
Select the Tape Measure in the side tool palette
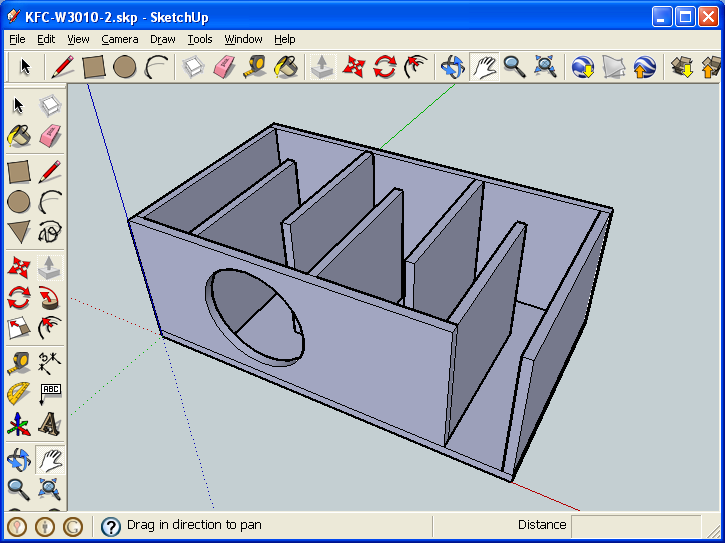tap(18, 364)
